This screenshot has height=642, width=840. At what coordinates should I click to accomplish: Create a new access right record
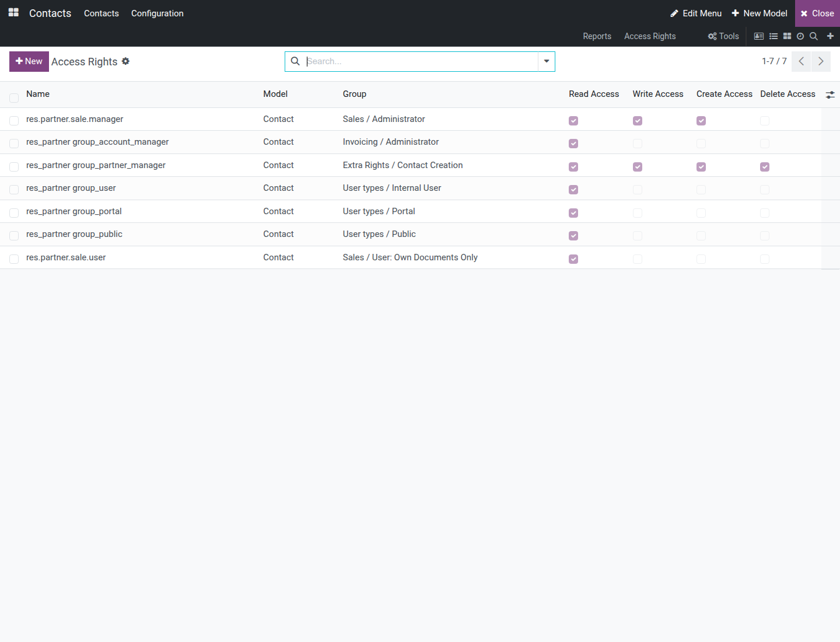tap(29, 61)
